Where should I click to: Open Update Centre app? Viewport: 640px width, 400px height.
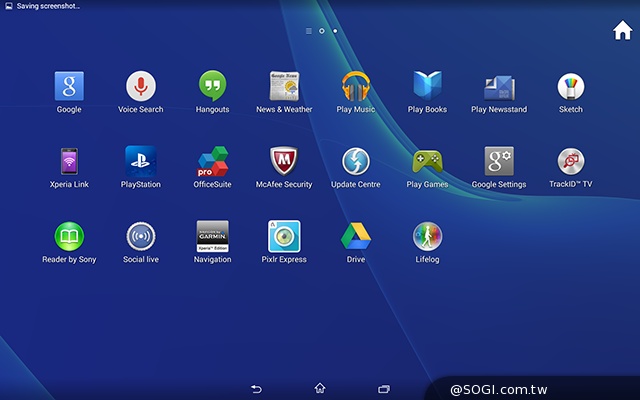(356, 161)
